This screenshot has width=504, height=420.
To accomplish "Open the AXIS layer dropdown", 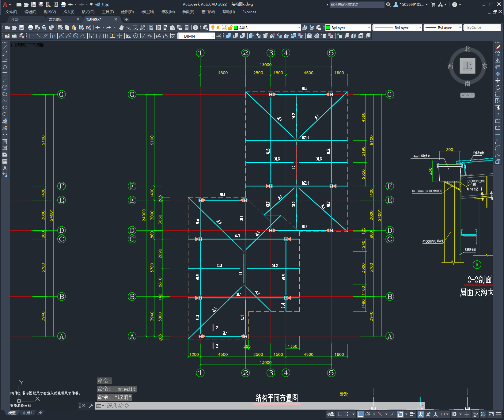I will [x=256, y=28].
